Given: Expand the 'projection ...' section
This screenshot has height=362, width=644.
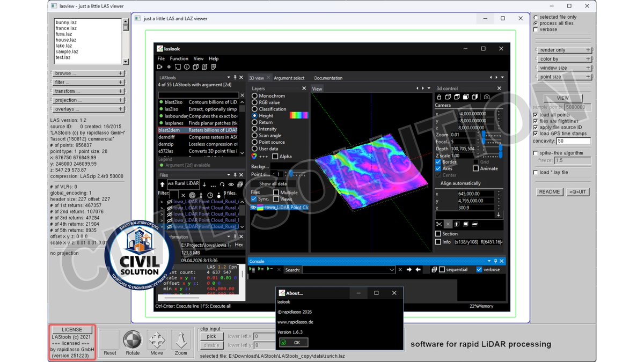Looking at the screenshot, I should click(x=89, y=100).
